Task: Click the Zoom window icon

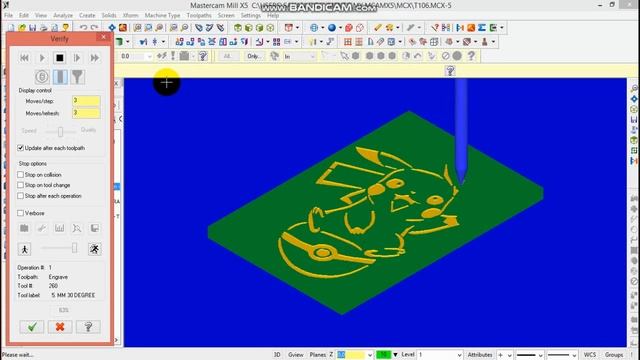Action: (138, 27)
